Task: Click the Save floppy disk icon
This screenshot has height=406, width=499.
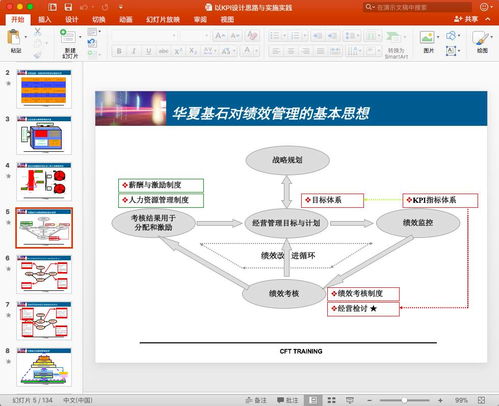Action: tap(68, 7)
